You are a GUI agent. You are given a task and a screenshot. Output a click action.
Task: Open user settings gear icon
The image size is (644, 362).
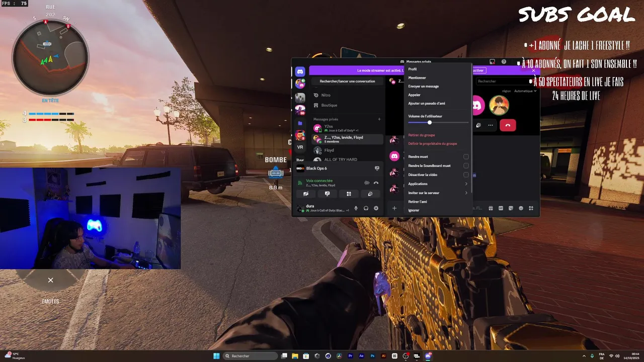tap(376, 208)
